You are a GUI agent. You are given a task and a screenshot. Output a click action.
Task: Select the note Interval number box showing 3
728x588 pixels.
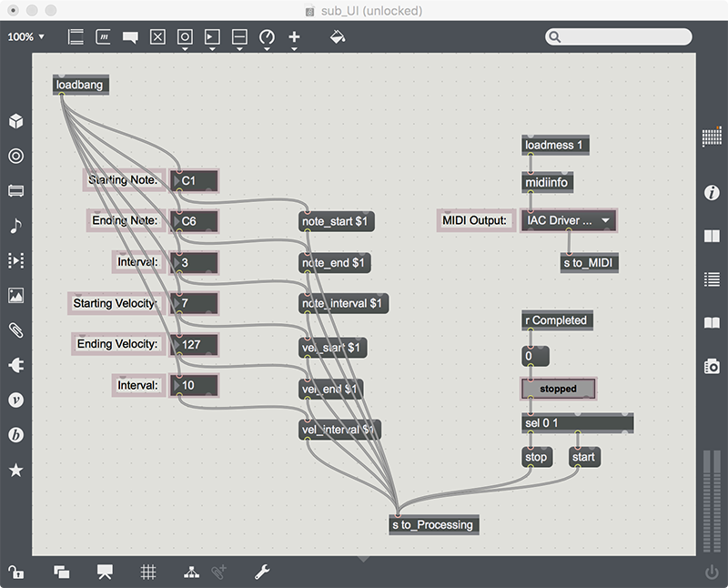point(194,262)
